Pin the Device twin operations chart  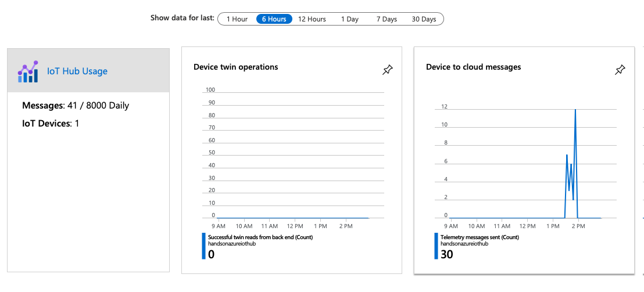388,70
